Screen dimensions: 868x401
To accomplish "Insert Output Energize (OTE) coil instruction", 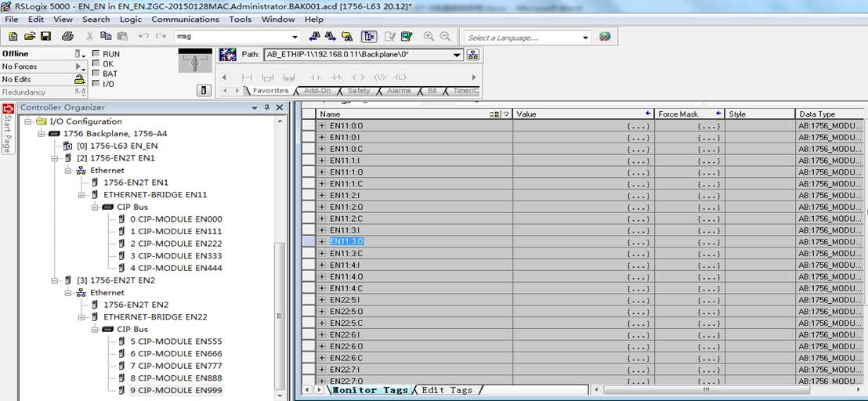I will tap(358, 78).
